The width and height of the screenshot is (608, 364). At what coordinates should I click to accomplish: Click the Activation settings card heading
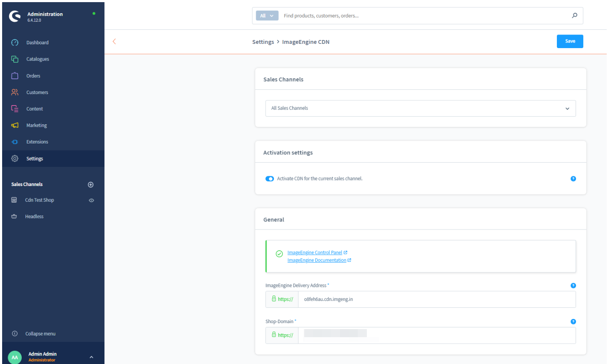(x=288, y=153)
